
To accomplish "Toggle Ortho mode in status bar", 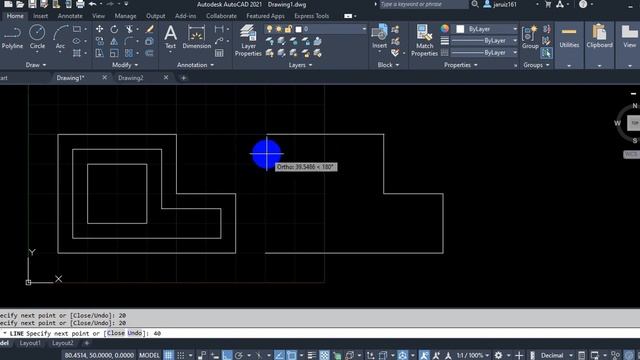I will 227,355.
